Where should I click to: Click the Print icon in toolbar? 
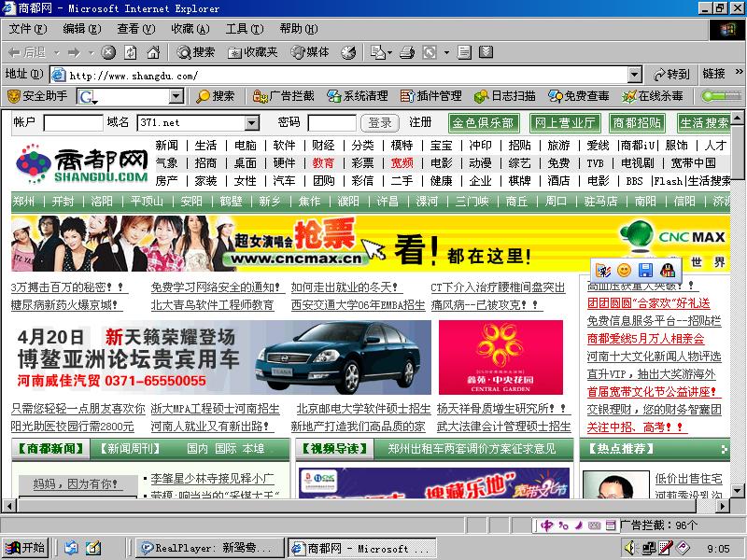point(407,52)
